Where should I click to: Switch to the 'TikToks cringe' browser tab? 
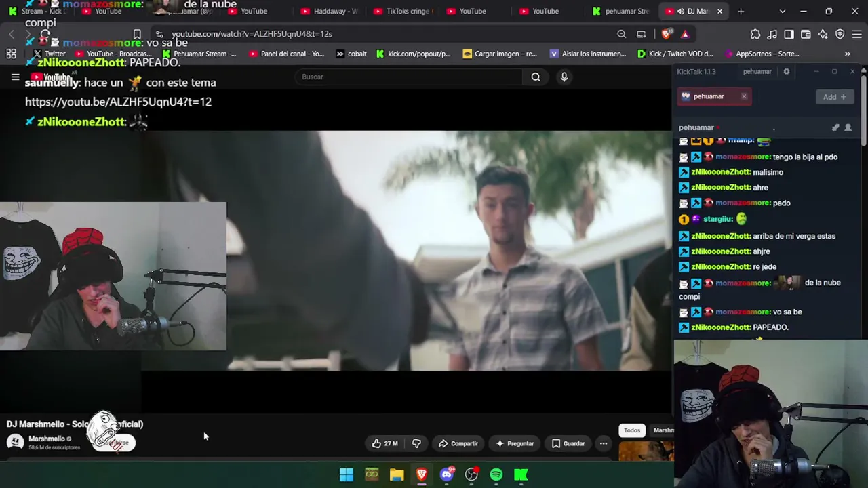[x=403, y=11]
